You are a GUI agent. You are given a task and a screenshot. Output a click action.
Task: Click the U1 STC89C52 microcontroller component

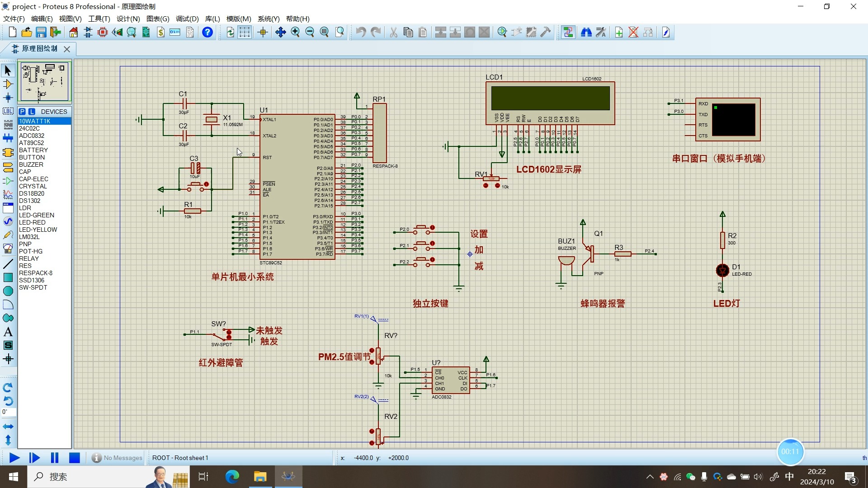point(297,187)
